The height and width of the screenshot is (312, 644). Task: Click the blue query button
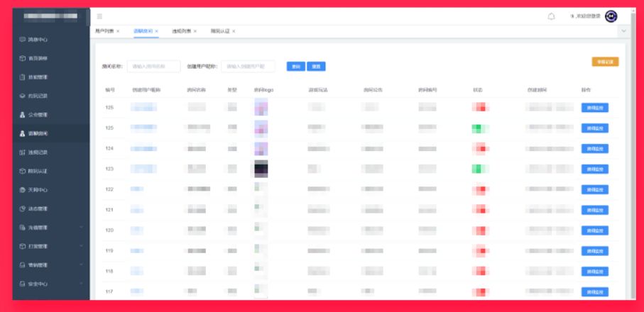[295, 67]
